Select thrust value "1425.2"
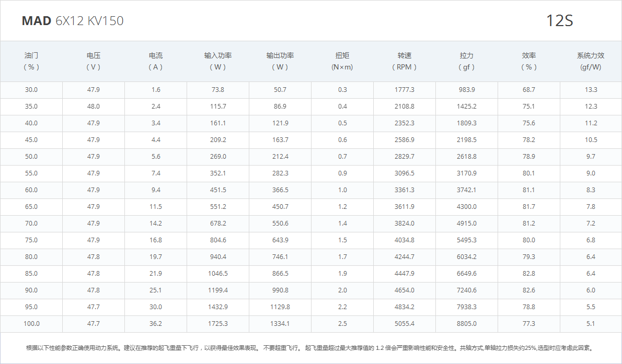622x364 pixels. [466, 106]
